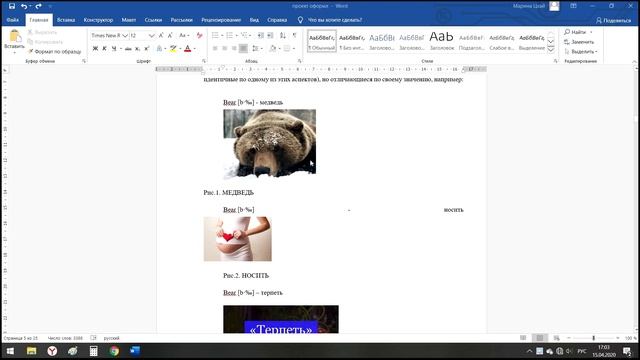Open the Times New Roman font dropdown

125,36
